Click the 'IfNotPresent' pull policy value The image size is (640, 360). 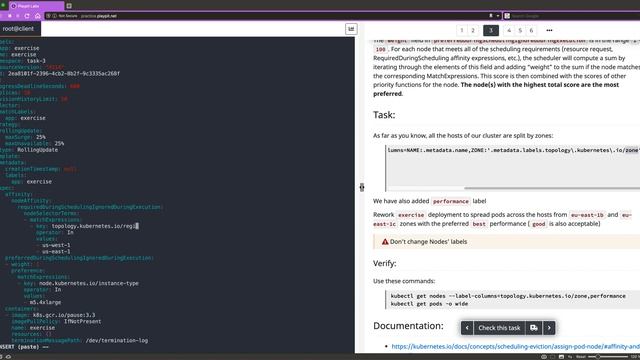[82, 321]
